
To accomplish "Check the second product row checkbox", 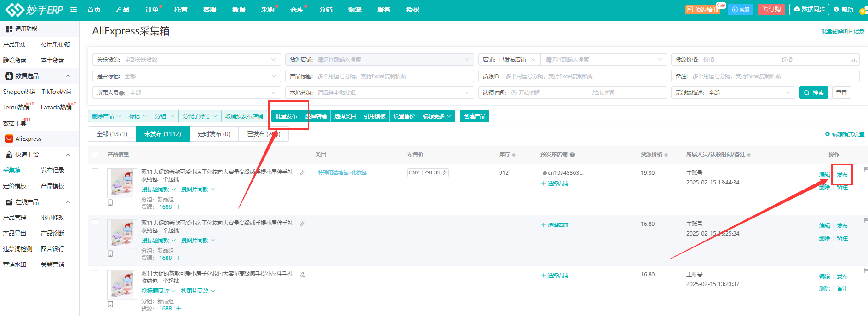I will [x=95, y=223].
